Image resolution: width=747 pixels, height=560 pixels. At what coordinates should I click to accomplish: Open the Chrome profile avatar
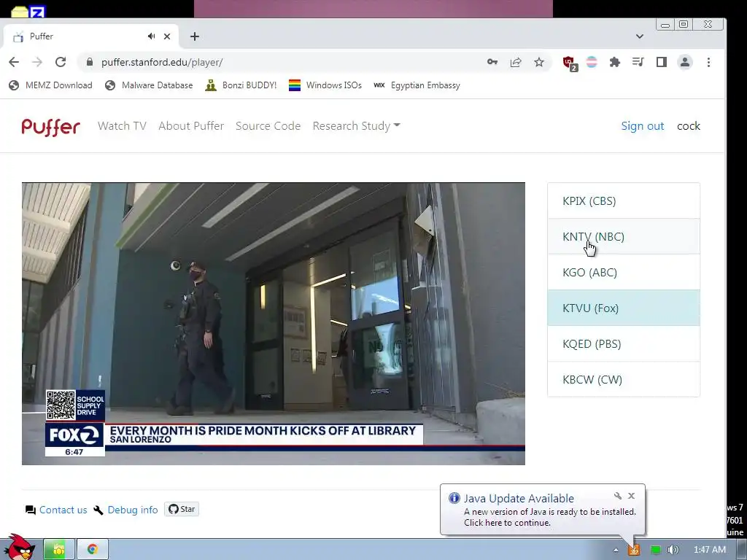684,62
